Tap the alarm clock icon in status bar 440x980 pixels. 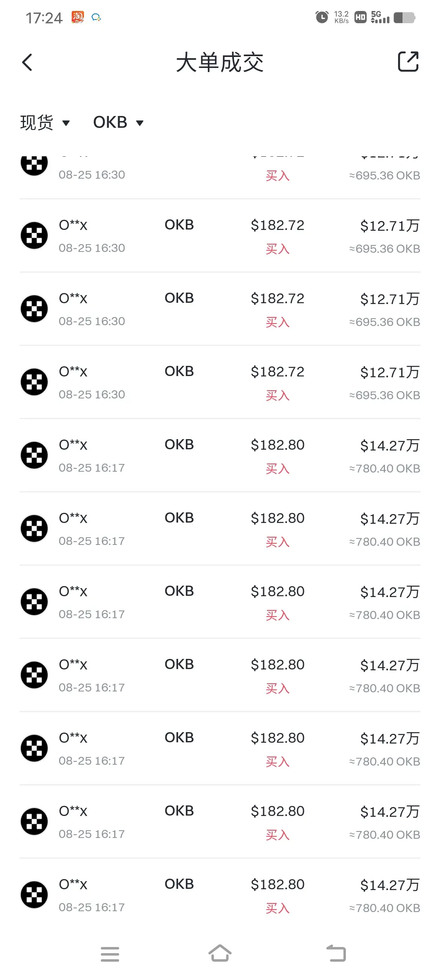click(x=322, y=17)
